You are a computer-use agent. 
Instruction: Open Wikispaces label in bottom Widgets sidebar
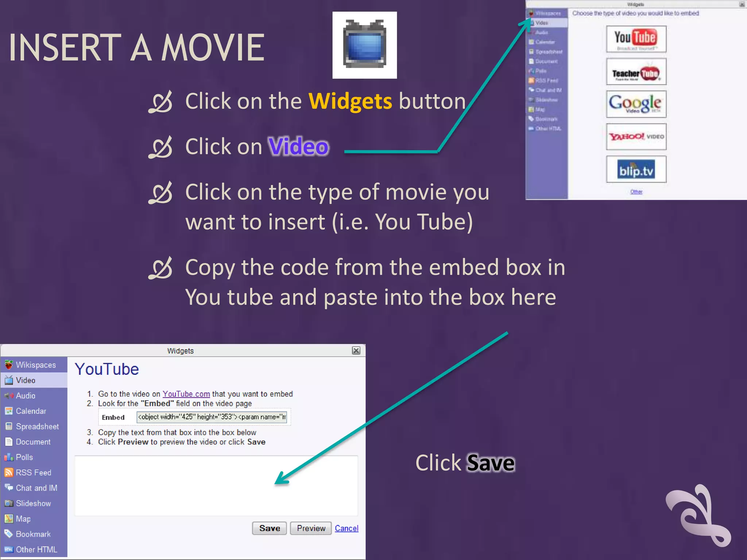coord(36,365)
